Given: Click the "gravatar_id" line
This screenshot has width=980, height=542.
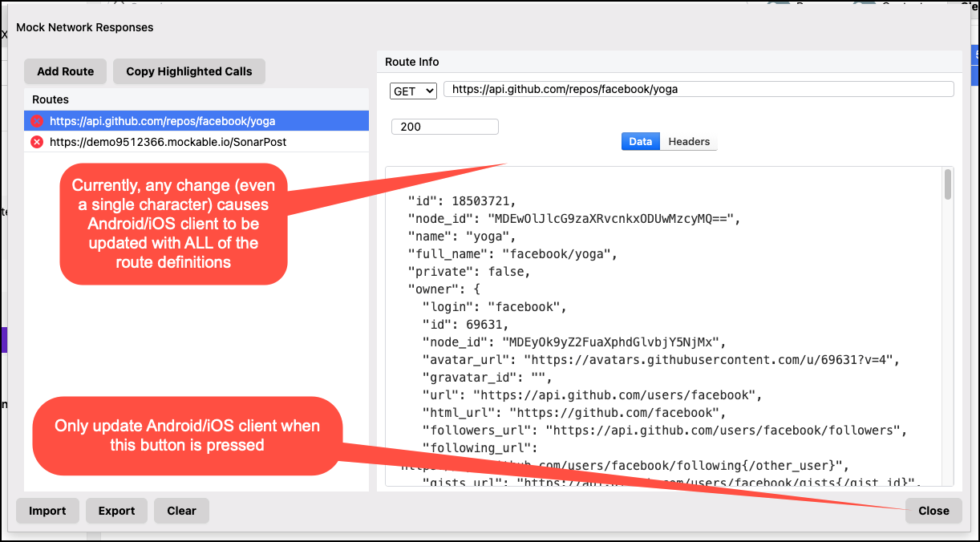Looking at the screenshot, I should point(488,378).
